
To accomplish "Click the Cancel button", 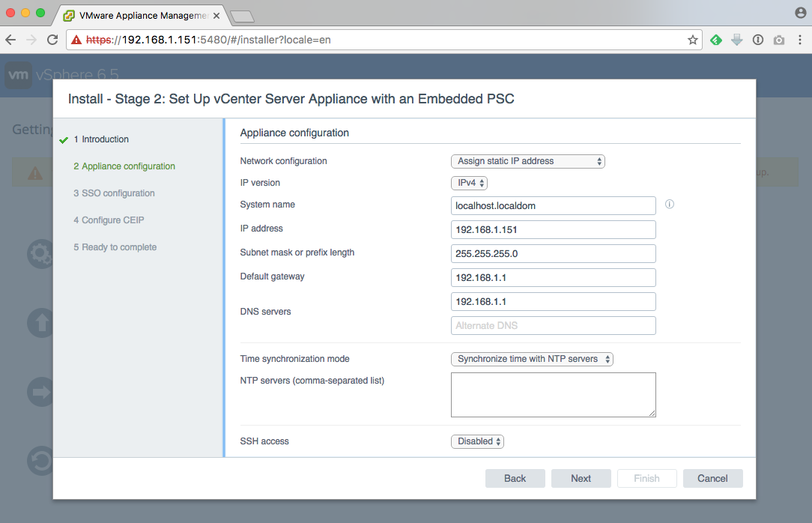I will pyautogui.click(x=712, y=478).
